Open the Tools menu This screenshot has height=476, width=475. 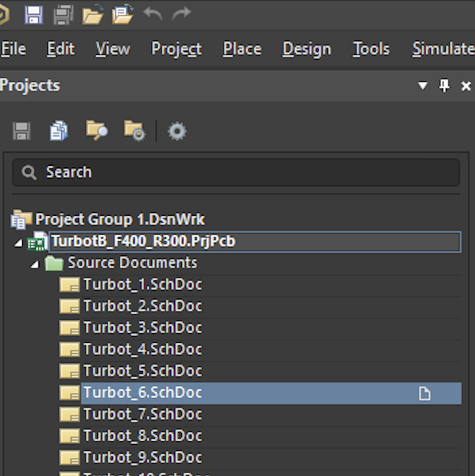pos(371,49)
